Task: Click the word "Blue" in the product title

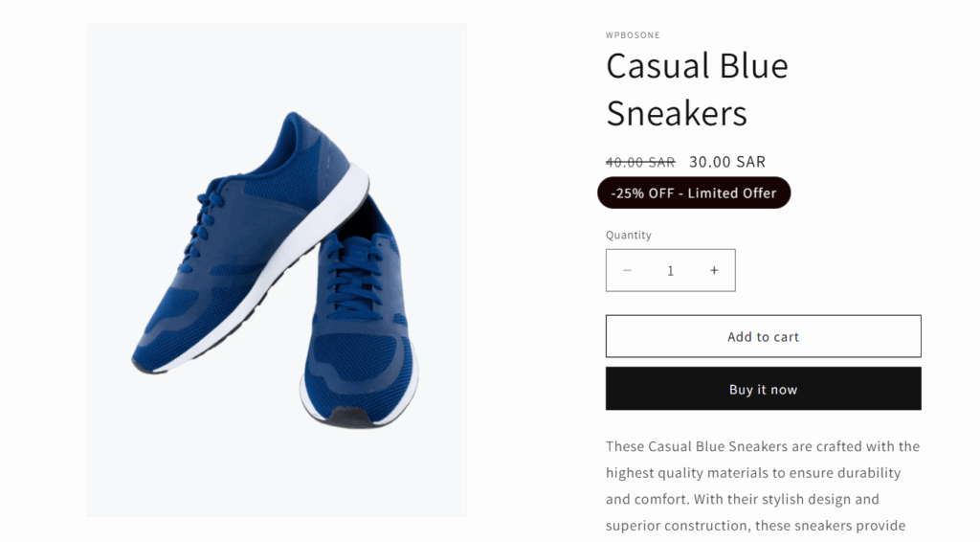Action: (x=756, y=66)
